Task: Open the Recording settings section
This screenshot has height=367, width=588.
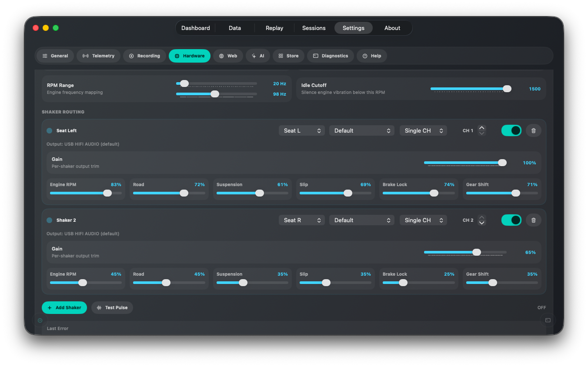Action: coord(144,56)
